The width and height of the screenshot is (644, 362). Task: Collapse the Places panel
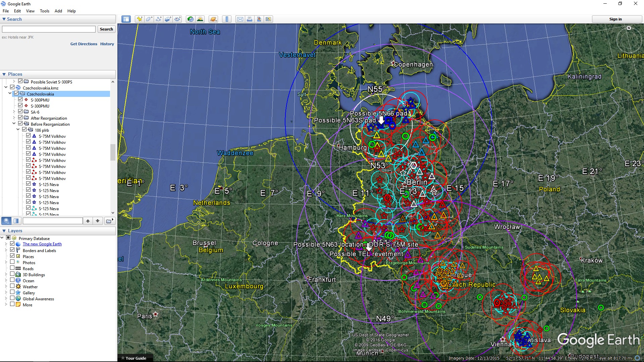[x=4, y=74]
